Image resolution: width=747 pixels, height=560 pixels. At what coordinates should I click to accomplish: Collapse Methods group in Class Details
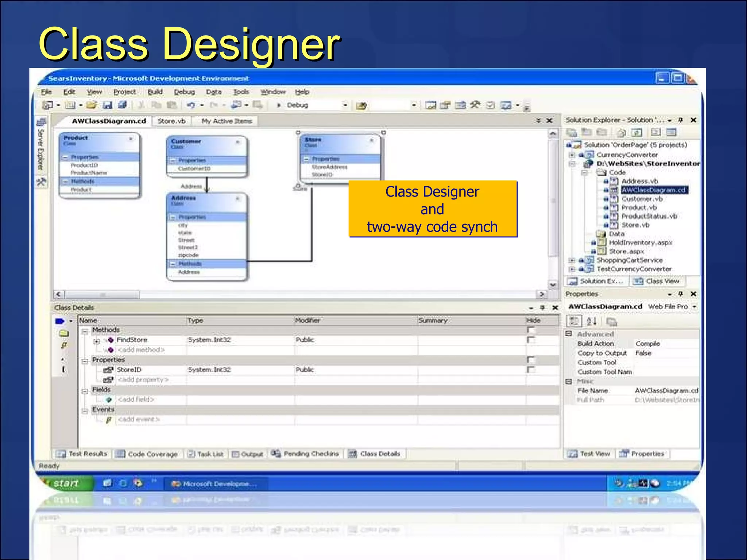pos(85,331)
